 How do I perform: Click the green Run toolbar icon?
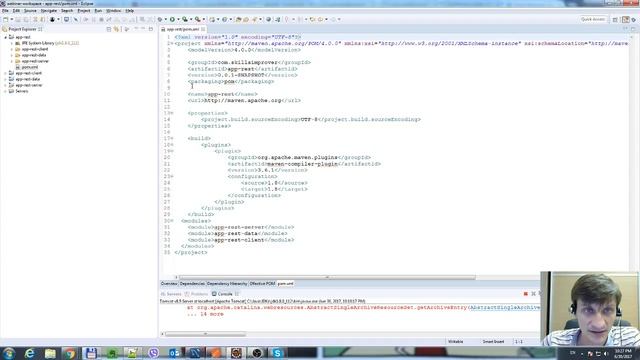pos(173,19)
